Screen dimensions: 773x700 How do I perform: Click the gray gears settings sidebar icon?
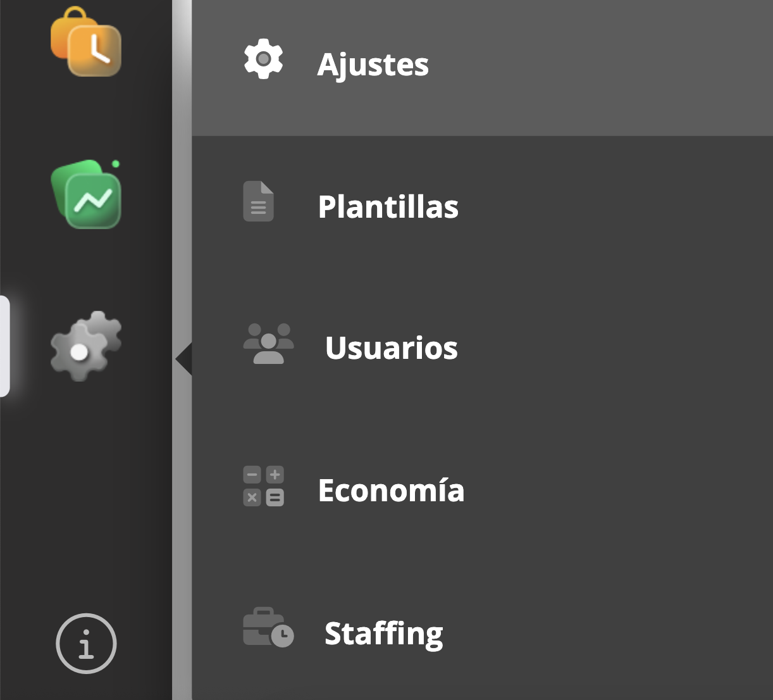click(x=85, y=346)
